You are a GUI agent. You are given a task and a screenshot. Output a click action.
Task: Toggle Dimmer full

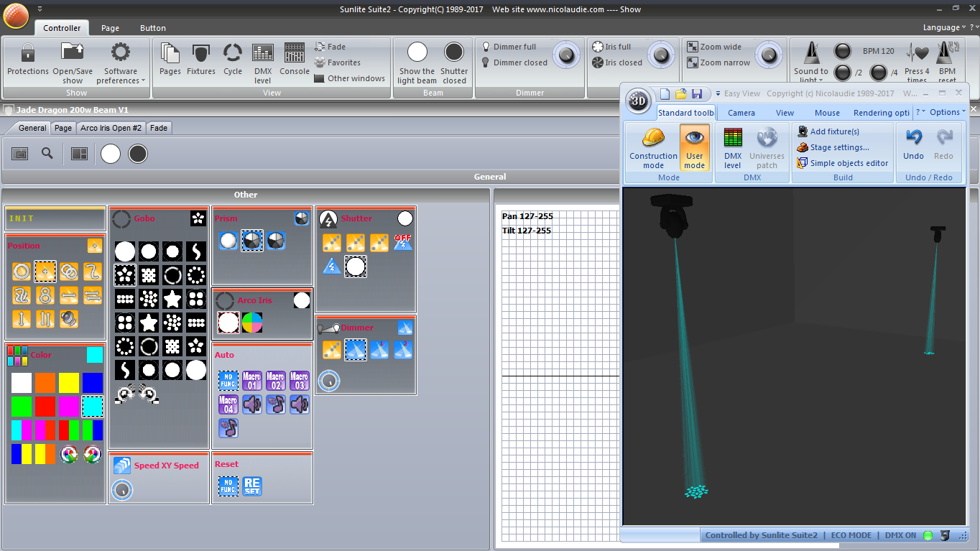pos(509,47)
